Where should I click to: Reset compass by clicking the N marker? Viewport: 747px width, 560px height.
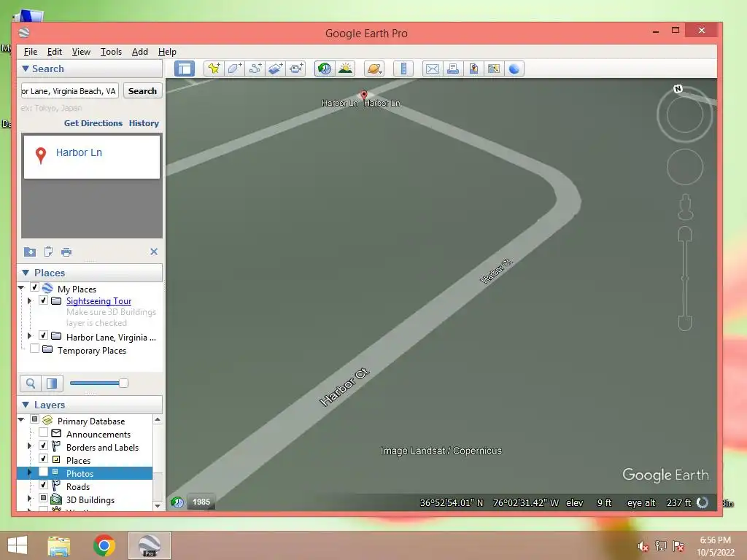(678, 88)
